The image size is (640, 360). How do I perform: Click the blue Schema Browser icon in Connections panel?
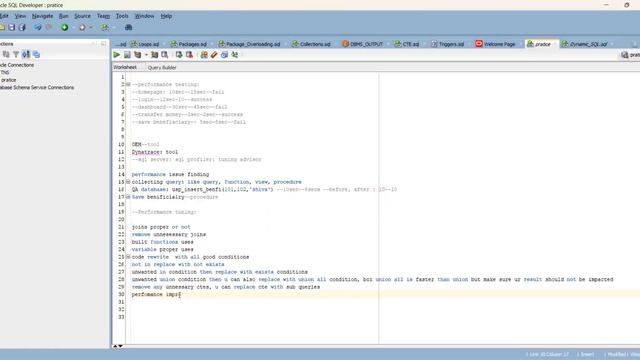pos(36,54)
